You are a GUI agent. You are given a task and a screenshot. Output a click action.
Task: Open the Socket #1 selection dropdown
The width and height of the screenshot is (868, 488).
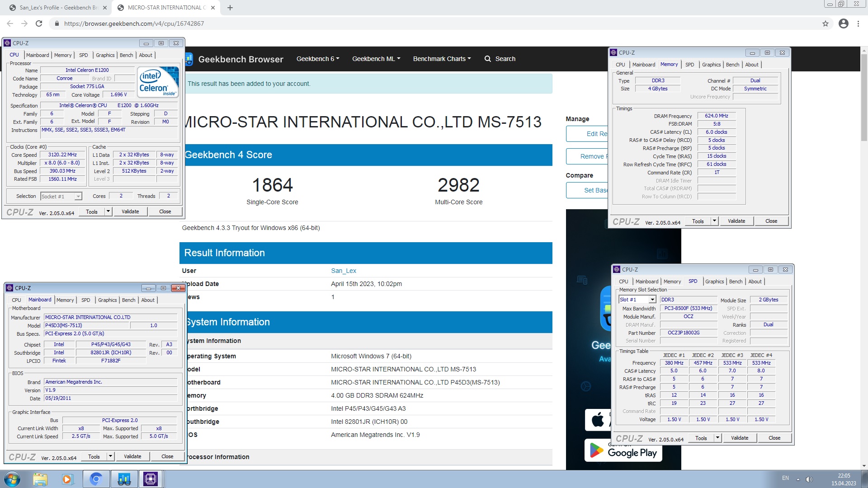[x=78, y=197]
